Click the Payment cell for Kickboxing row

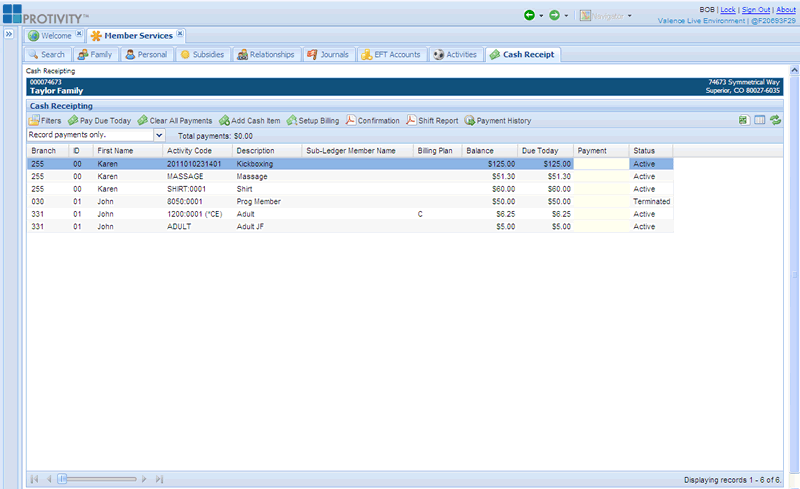click(602, 163)
